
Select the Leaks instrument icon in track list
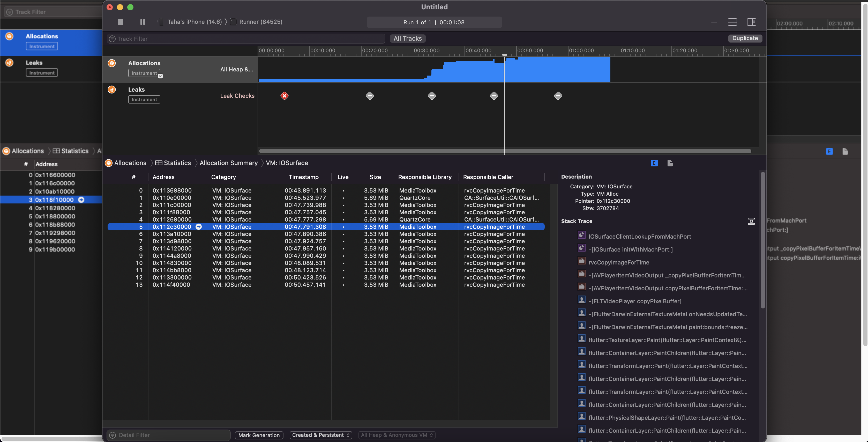(x=111, y=89)
